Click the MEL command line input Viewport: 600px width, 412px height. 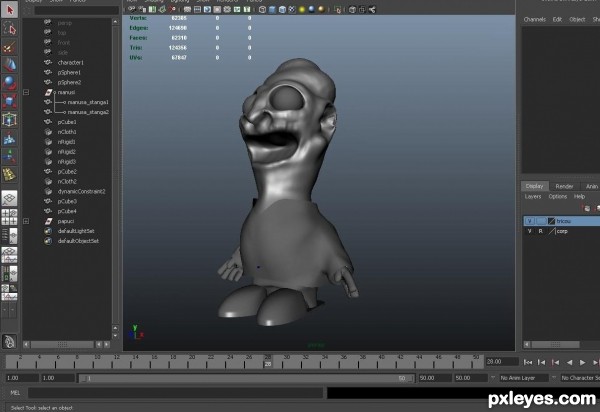[x=176, y=393]
